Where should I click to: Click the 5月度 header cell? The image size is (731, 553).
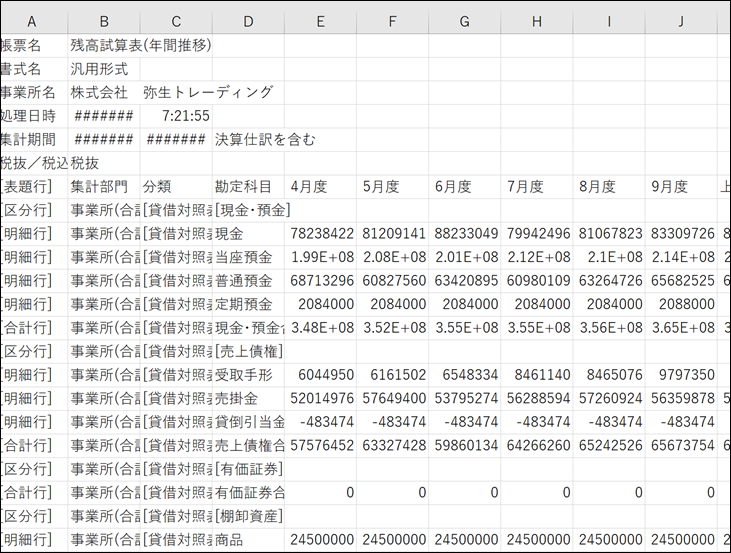tap(393, 187)
